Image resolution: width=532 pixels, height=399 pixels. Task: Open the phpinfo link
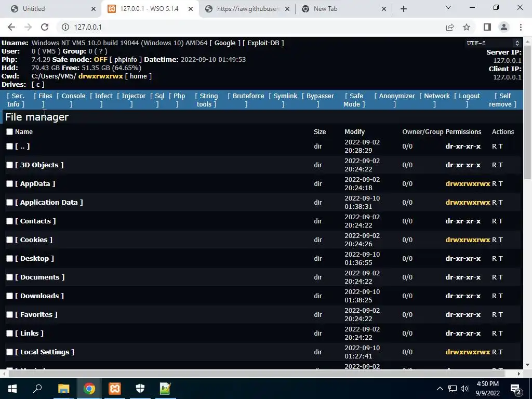(126, 59)
